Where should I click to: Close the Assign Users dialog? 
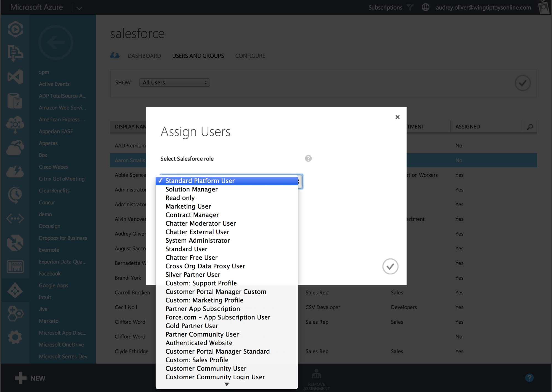click(x=397, y=117)
